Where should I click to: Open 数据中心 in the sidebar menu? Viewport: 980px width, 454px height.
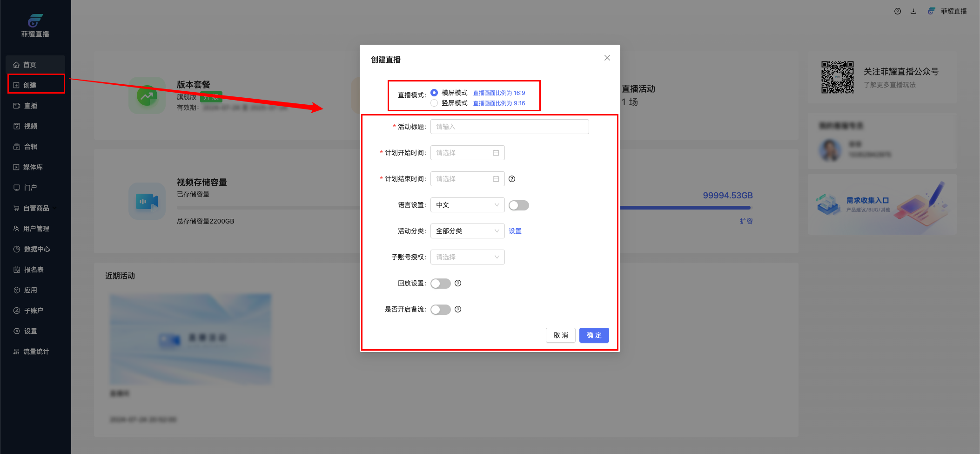coord(37,249)
